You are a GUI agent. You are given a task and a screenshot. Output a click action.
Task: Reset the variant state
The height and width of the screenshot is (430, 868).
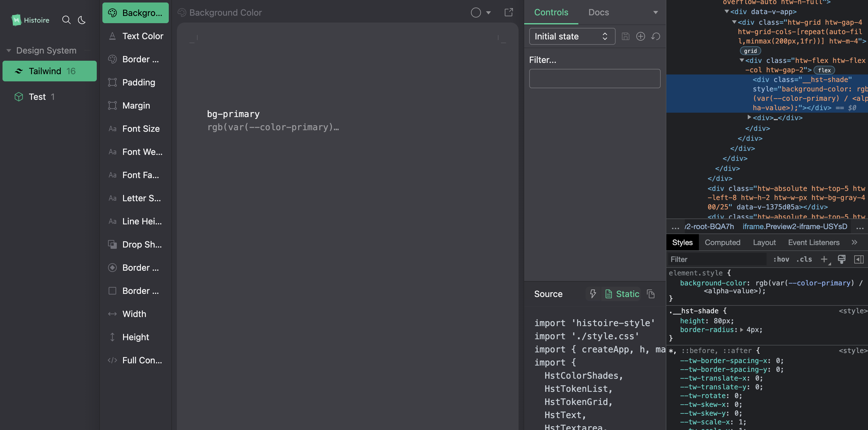(656, 36)
